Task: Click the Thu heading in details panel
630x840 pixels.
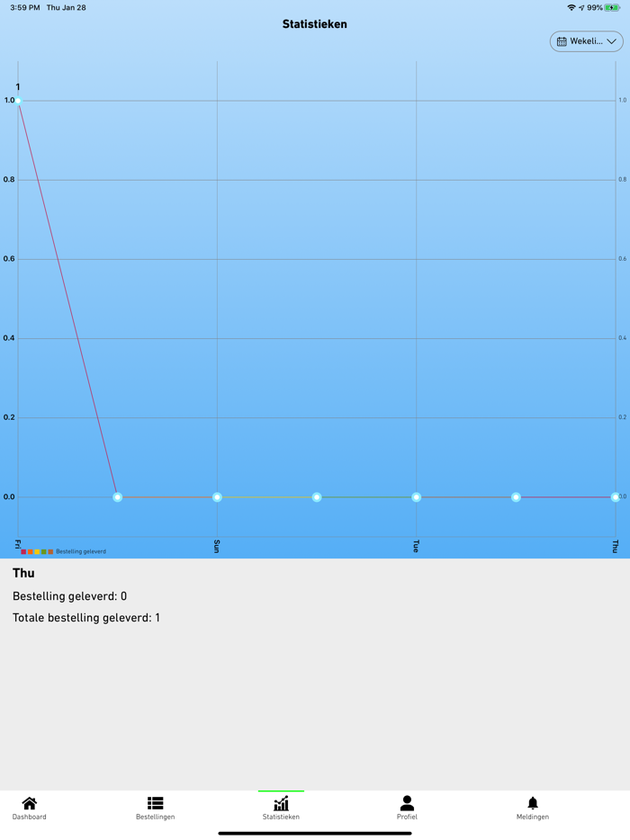Action: 23,573
